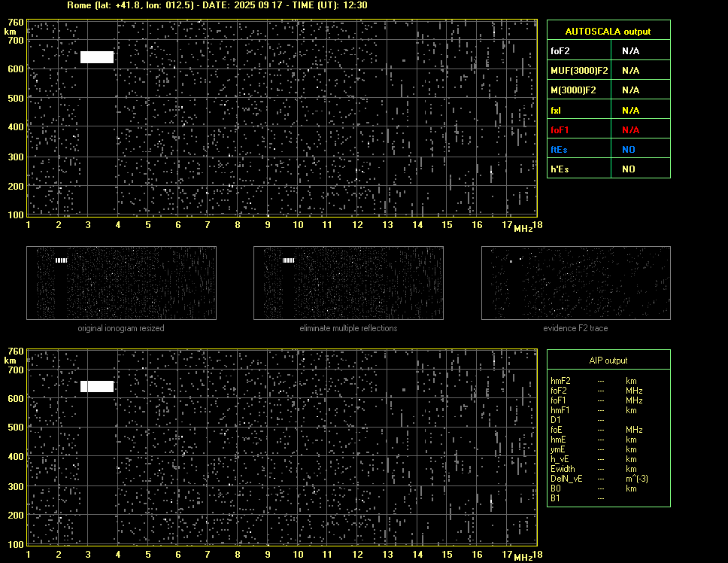The image size is (728, 563).
Task: Open the eliminate multiple reflections thumbnail
Action: (348, 283)
